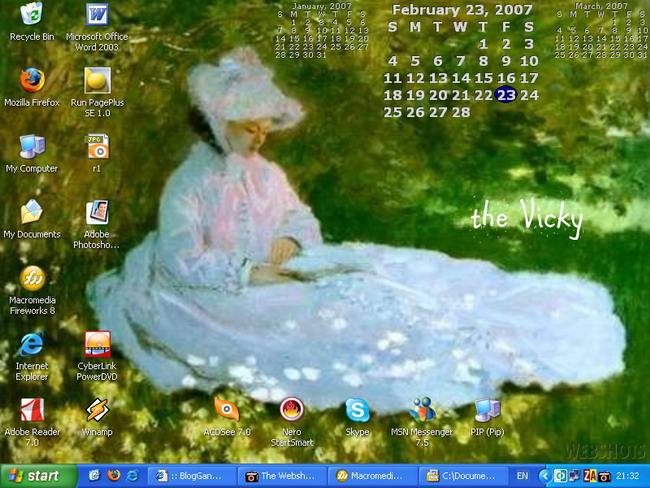Switch to Macromedi... taskbar button
The height and width of the screenshot is (488, 650).
(x=372, y=476)
